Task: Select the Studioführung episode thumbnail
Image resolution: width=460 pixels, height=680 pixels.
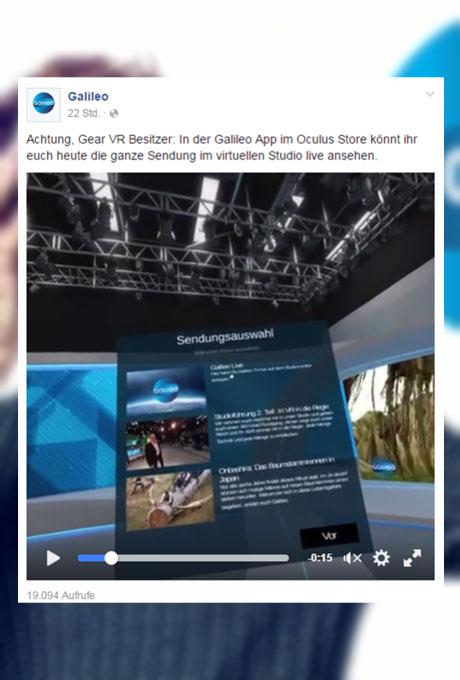Action: click(168, 443)
